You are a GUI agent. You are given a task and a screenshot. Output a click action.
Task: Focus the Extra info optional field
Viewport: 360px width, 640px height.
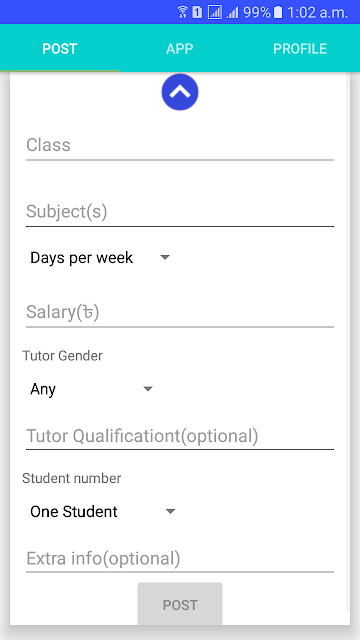coord(180,558)
